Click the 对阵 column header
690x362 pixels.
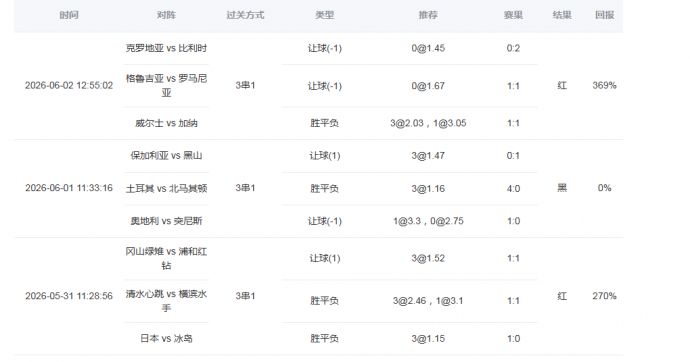pyautogui.click(x=166, y=15)
